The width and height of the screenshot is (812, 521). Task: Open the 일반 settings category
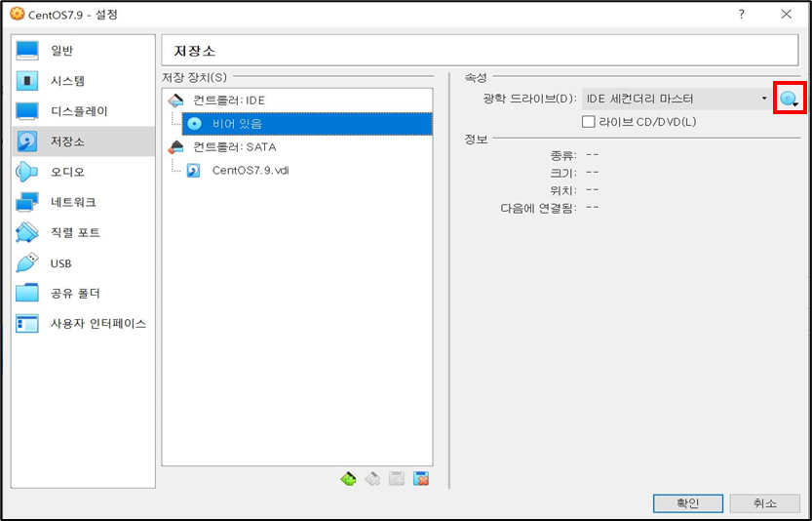[x=83, y=51]
